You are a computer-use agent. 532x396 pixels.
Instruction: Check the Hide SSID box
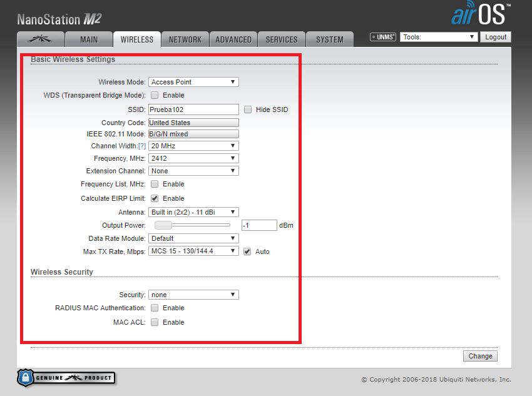coord(248,109)
